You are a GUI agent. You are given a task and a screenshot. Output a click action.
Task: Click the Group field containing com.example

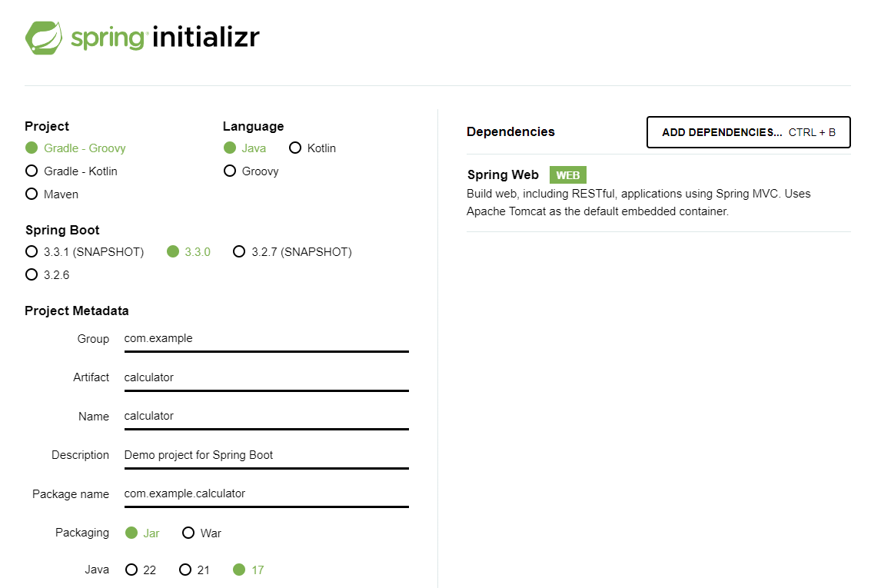pyautogui.click(x=267, y=339)
